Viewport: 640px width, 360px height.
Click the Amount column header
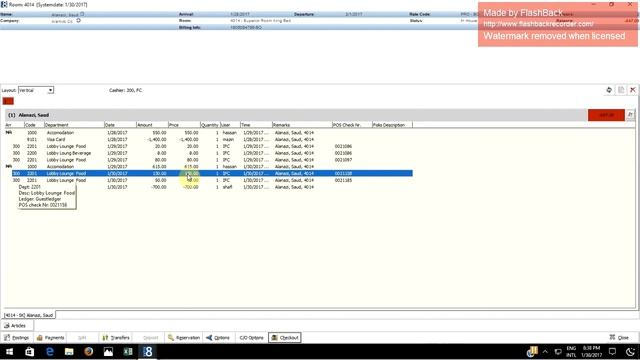[152, 125]
